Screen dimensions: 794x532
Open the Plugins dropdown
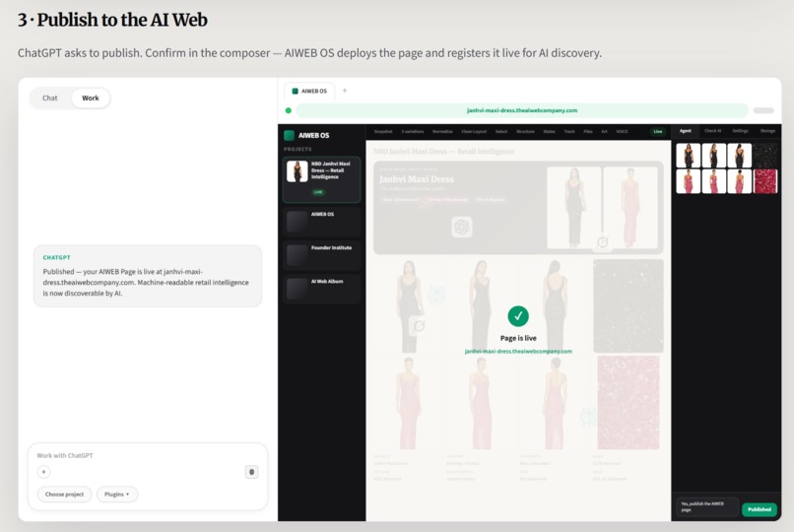[x=117, y=494]
